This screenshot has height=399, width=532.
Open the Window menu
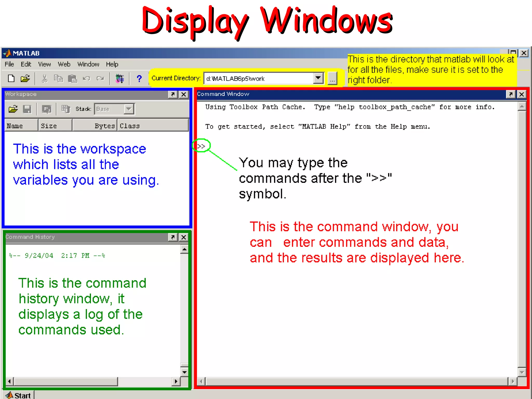click(88, 64)
